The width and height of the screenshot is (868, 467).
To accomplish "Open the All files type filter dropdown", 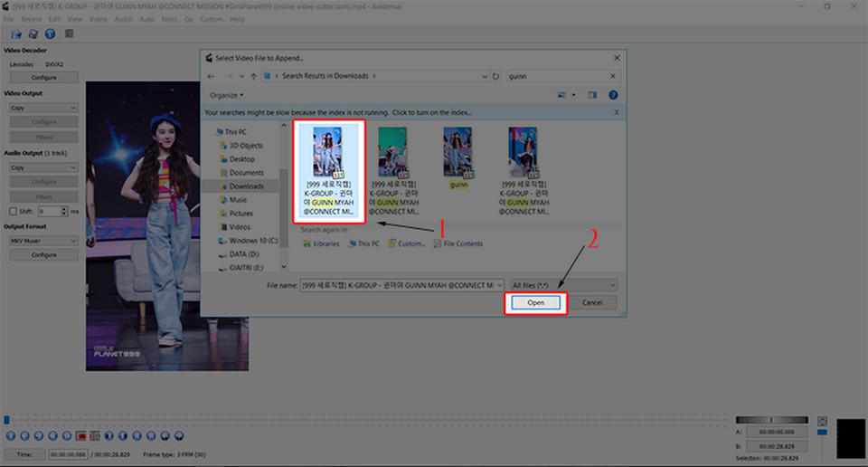I will [563, 285].
